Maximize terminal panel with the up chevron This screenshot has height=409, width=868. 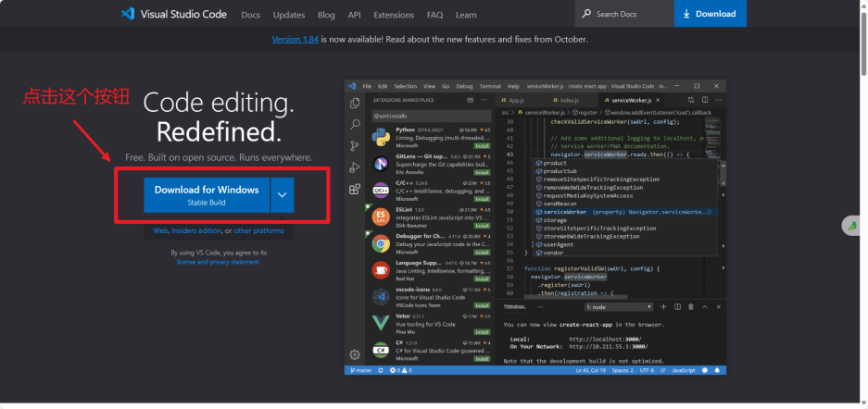click(705, 307)
